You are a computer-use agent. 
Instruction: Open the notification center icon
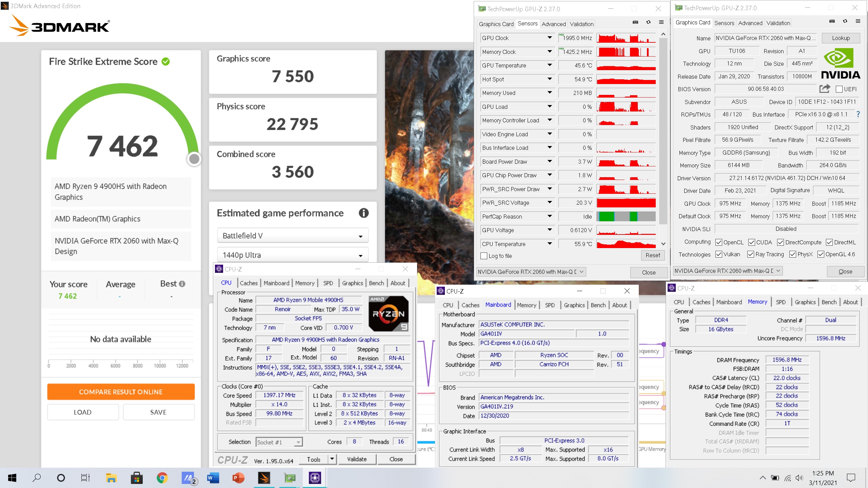851,478
